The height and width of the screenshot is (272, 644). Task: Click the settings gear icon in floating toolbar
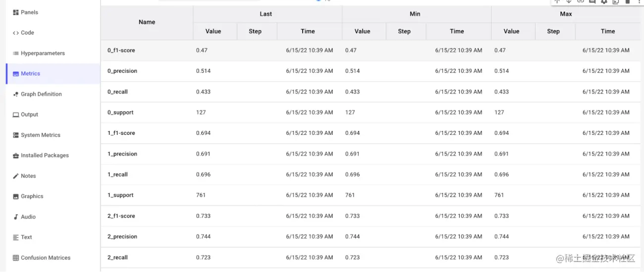604,2
